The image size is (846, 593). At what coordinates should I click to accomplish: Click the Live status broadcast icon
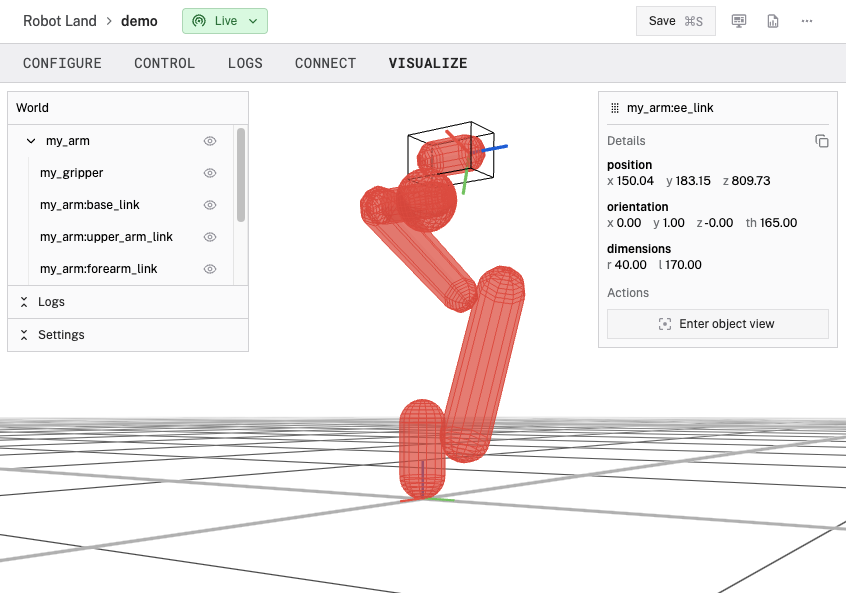(x=199, y=21)
